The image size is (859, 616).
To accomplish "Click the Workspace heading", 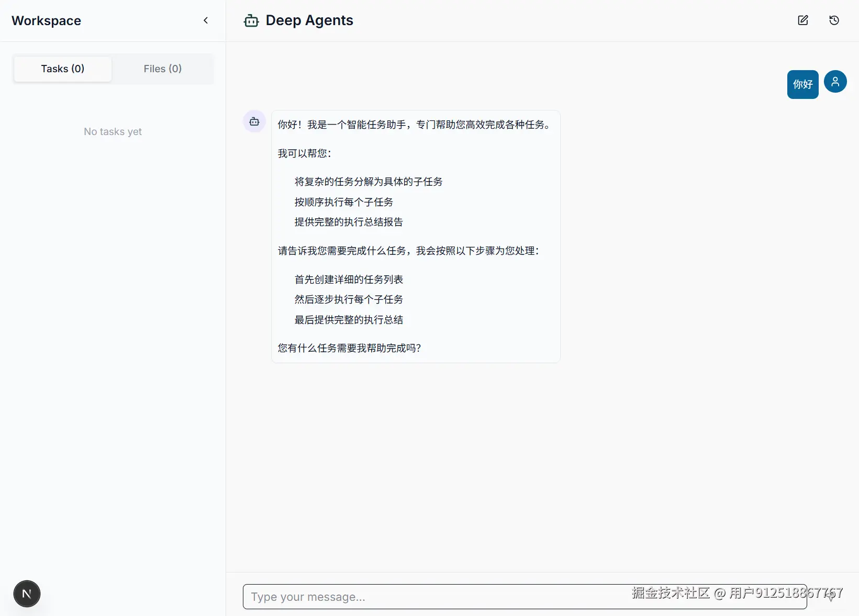I will point(47,20).
